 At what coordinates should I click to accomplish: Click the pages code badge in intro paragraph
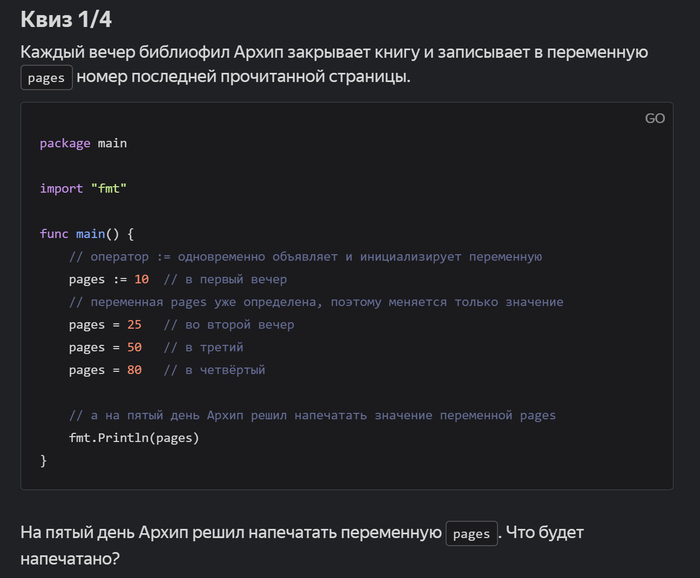47,79
